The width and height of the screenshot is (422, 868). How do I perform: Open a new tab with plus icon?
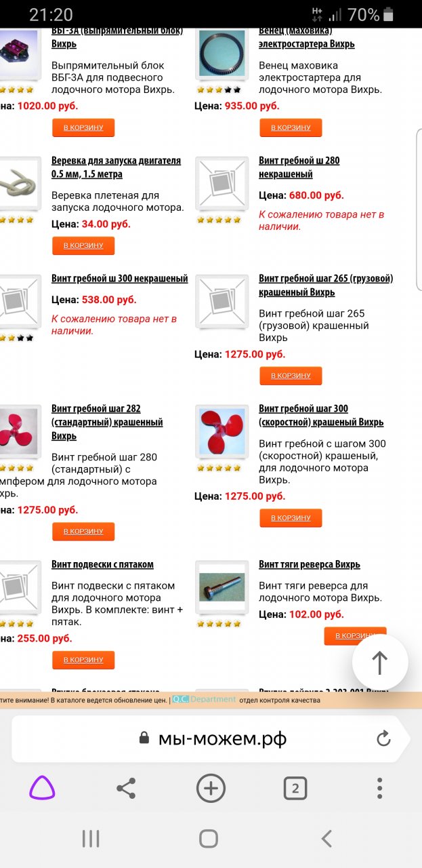pos(211,788)
